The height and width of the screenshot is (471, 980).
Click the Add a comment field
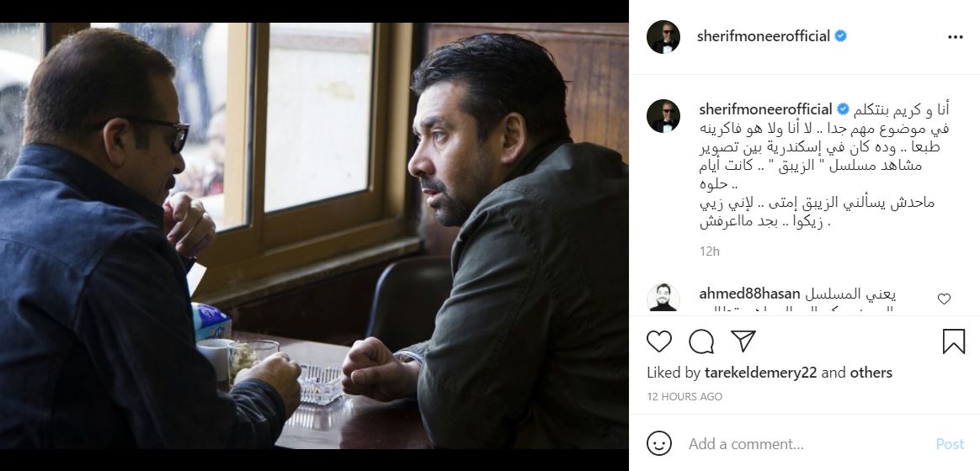coord(800,444)
